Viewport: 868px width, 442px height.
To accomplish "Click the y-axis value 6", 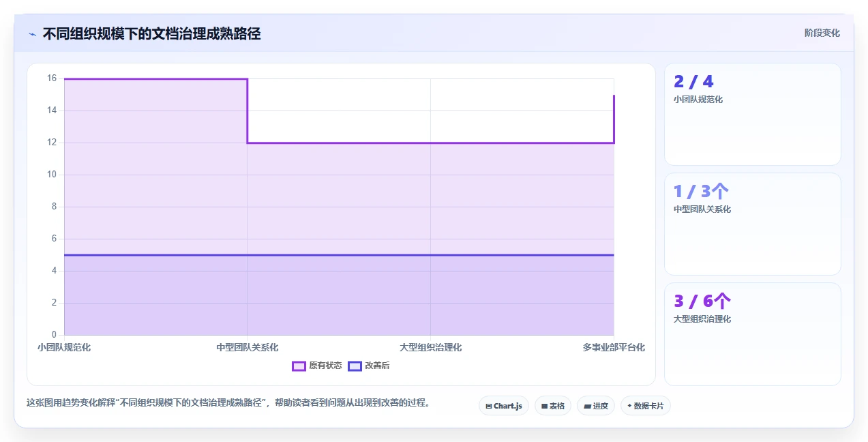I will tap(54, 239).
